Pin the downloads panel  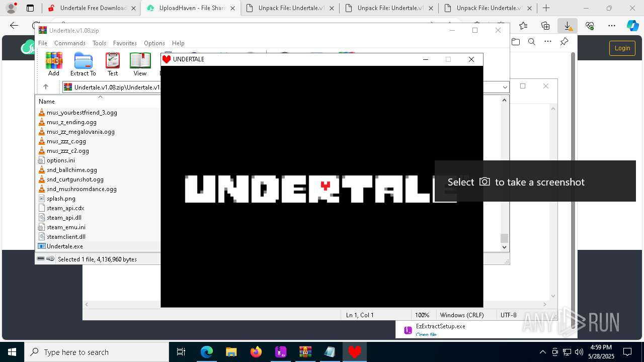pyautogui.click(x=564, y=42)
